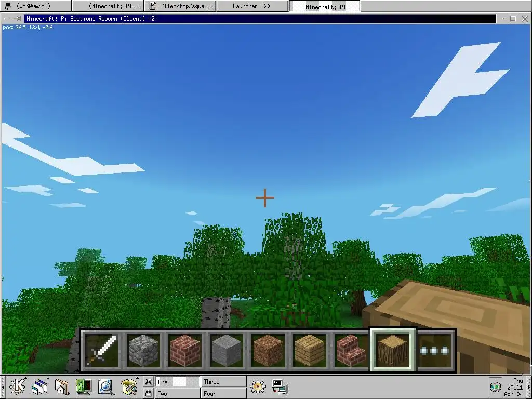Switch to the file:/tmp/squa... taskbar entry

(180, 6)
